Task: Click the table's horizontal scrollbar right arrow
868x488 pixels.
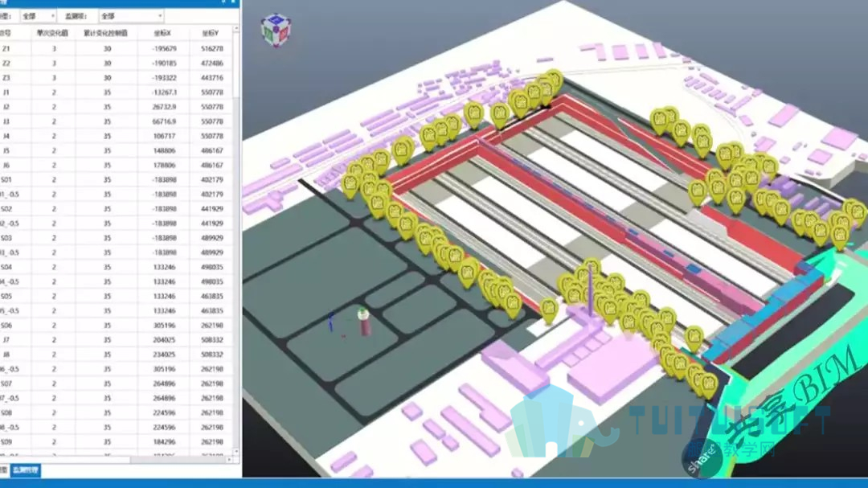Action: tap(229, 460)
